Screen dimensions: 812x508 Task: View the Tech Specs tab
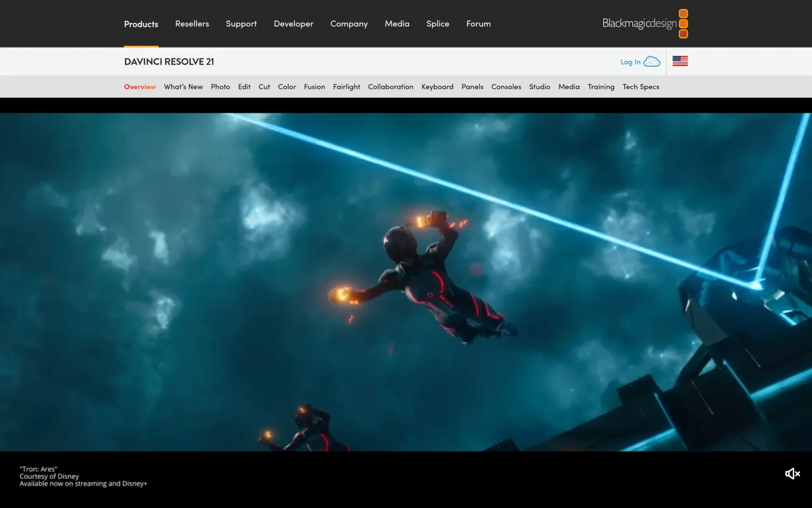[641, 87]
